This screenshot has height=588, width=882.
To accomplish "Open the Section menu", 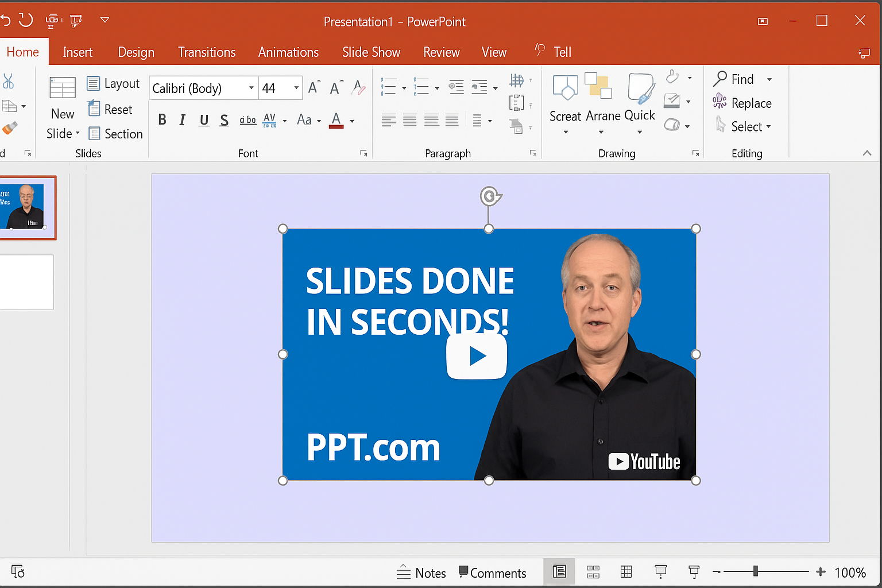I will pos(115,134).
